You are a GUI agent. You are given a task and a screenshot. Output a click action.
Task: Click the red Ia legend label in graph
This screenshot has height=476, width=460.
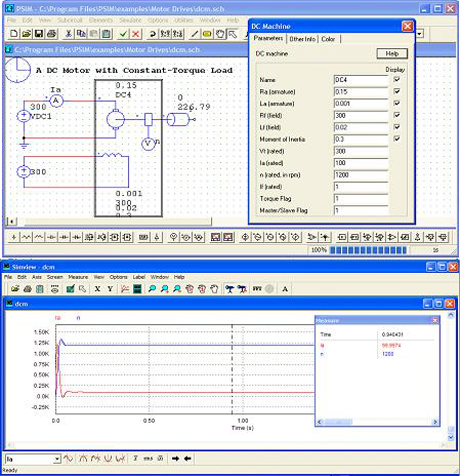pos(58,318)
